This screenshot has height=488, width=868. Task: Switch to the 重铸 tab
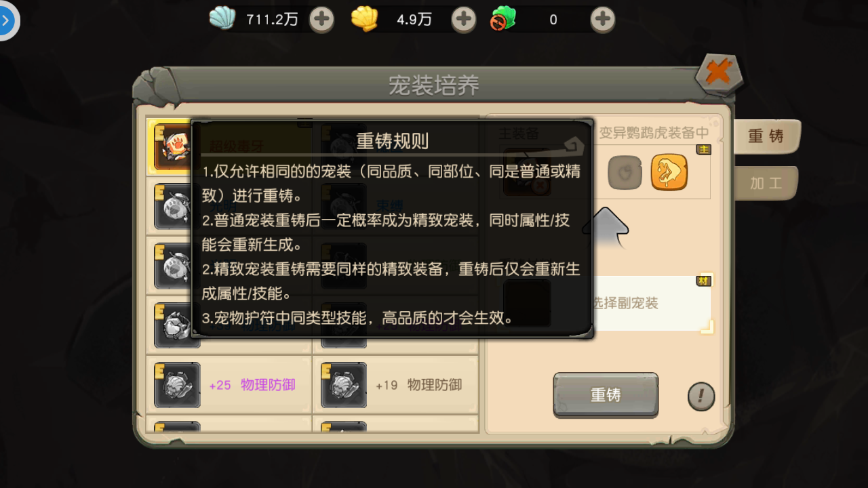(766, 136)
